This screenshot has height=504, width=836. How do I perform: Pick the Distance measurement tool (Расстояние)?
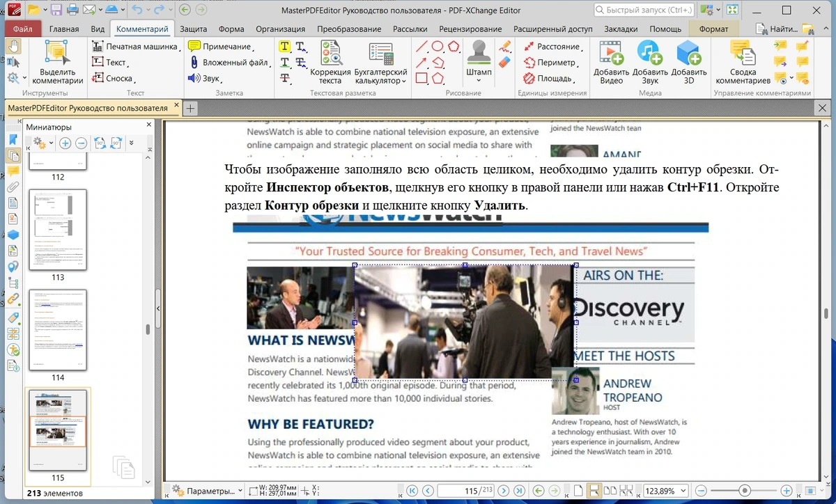pos(552,46)
